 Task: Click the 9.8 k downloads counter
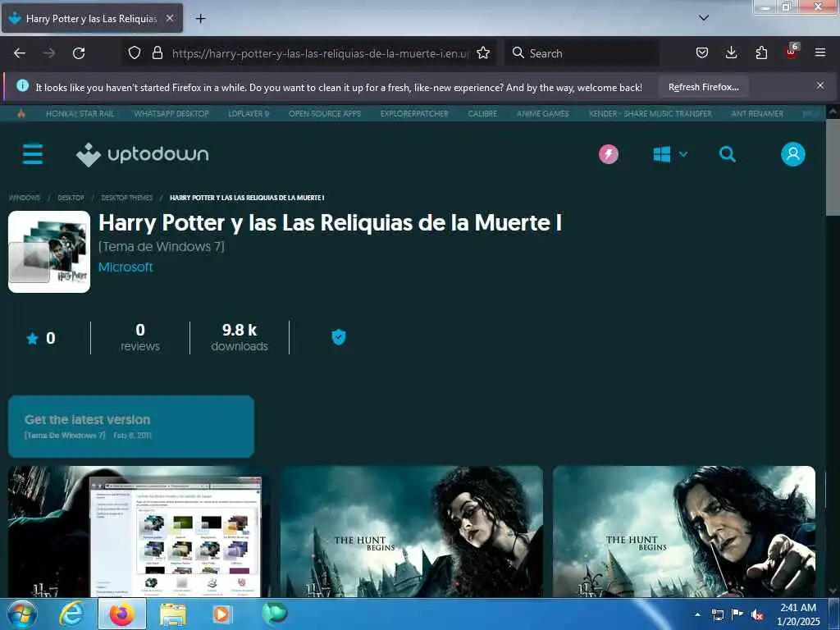pyautogui.click(x=240, y=337)
